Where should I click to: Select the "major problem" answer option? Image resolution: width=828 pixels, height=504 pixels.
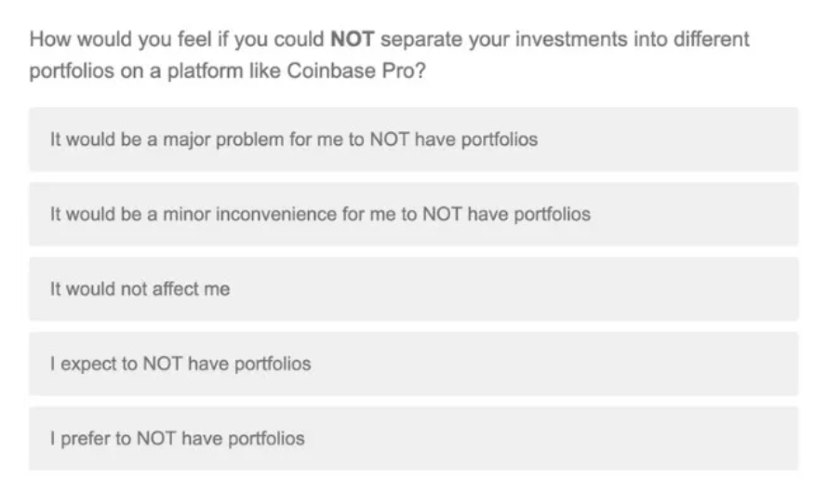[413, 139]
